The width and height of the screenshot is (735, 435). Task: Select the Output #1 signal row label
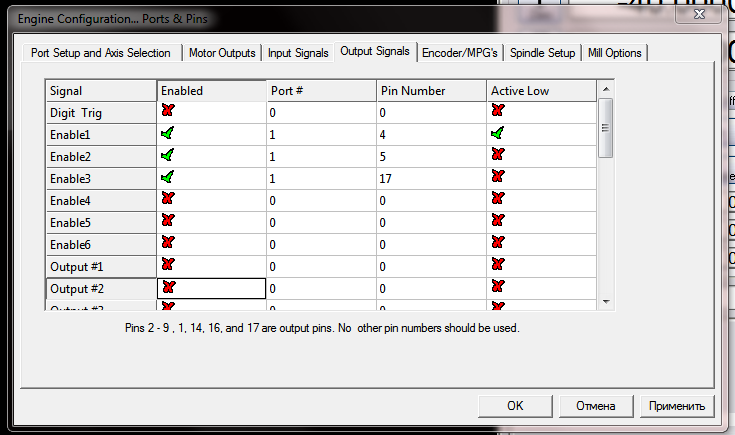(101, 267)
